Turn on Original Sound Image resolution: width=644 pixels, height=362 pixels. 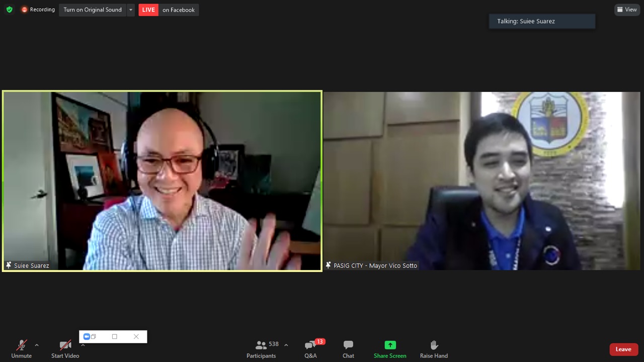(x=93, y=10)
